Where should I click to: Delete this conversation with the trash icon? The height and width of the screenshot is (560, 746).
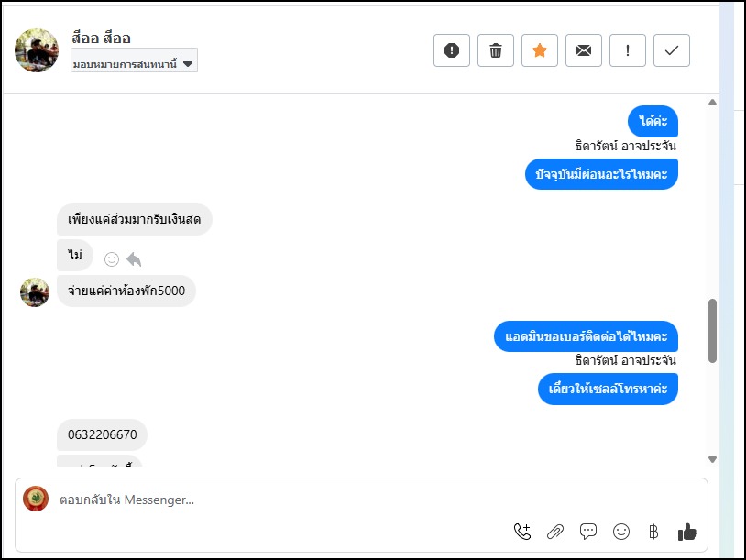[x=496, y=50]
